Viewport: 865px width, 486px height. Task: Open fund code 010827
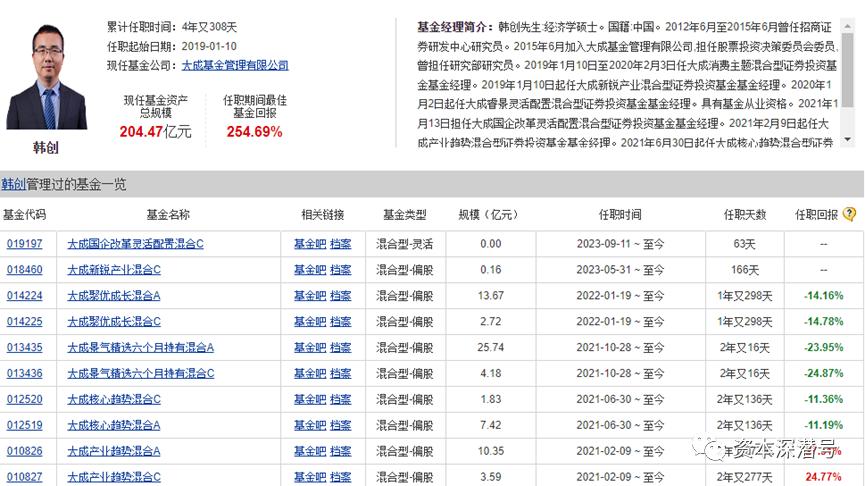(x=24, y=477)
